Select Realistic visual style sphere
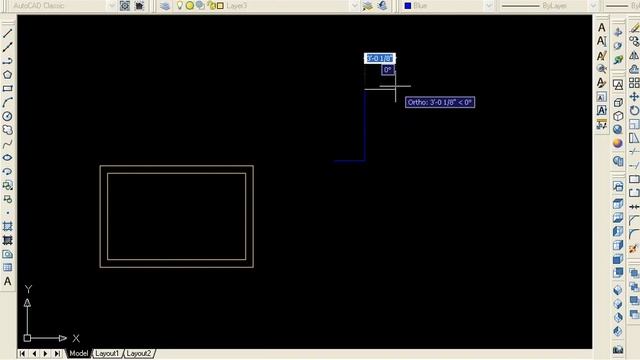Screen dimensions: 640x360 pos(618,130)
